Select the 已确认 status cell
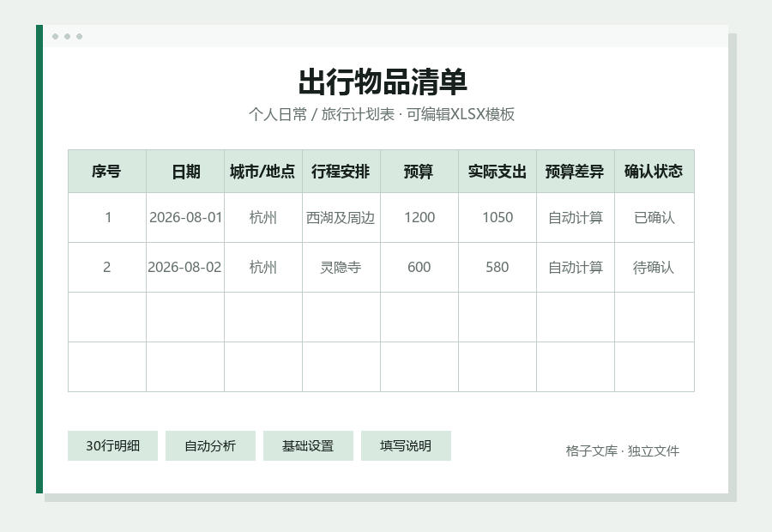 654,217
